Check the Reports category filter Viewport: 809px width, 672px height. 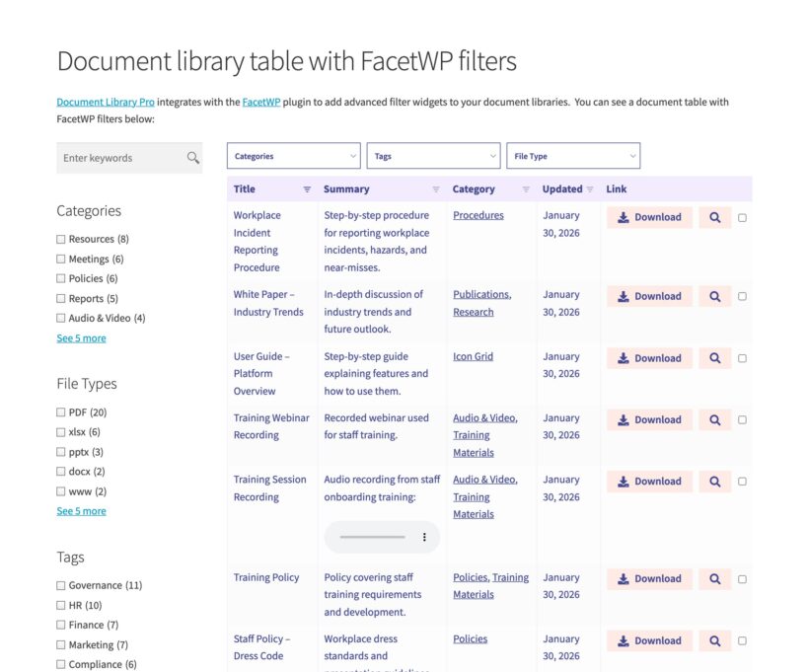pos(61,298)
